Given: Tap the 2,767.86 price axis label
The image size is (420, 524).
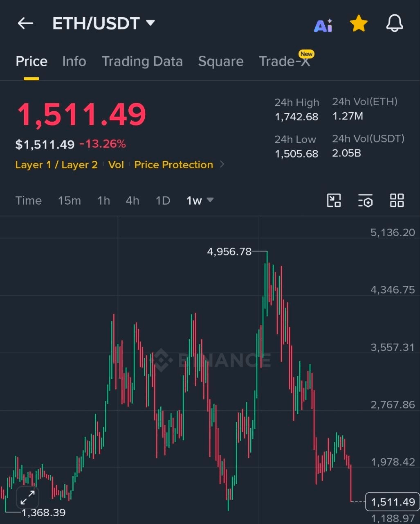Looking at the screenshot, I should tap(393, 404).
